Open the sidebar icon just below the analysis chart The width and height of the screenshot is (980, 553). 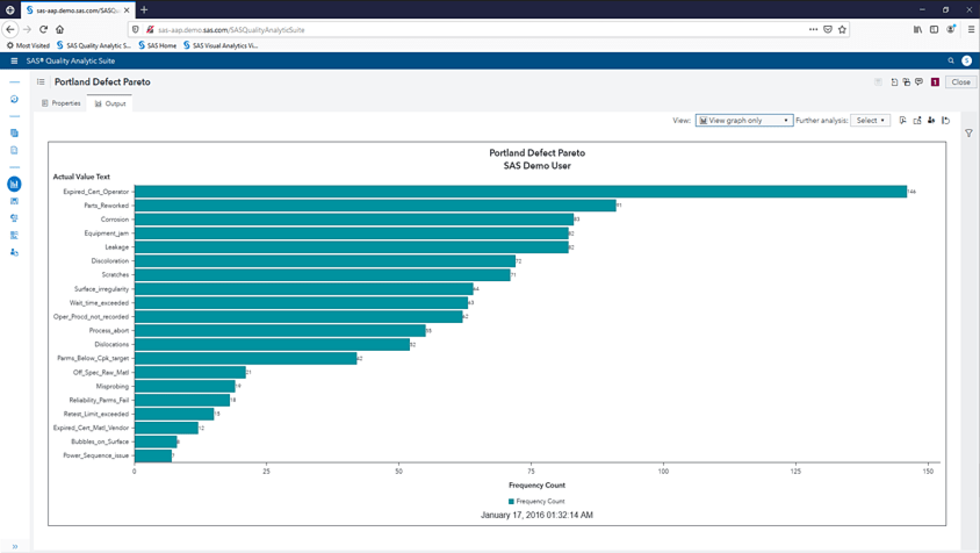pos(14,201)
